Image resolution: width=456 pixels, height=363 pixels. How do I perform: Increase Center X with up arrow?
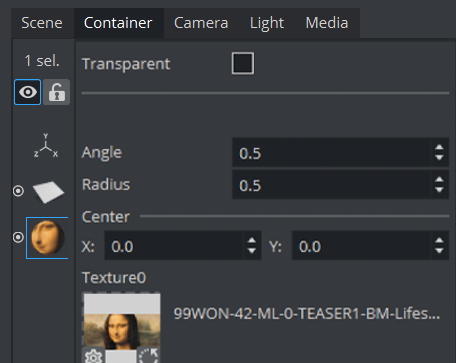(252, 241)
